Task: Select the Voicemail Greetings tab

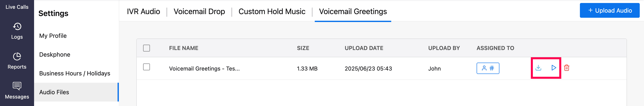Action: 353,12
